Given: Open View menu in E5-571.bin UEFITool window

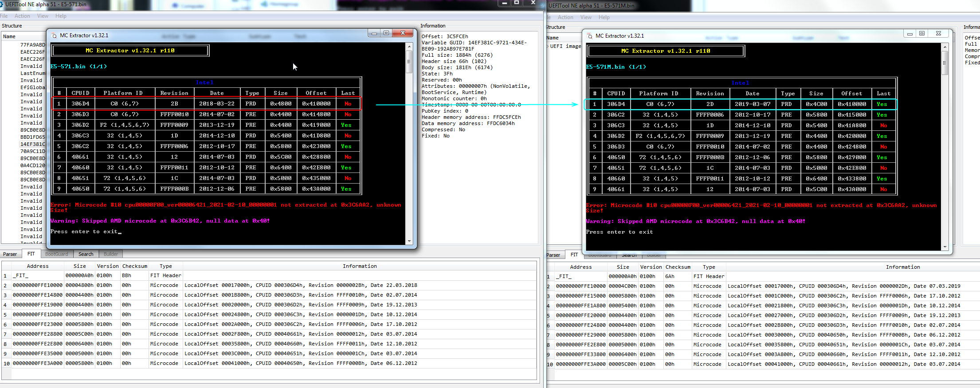Looking at the screenshot, I should pos(43,16).
